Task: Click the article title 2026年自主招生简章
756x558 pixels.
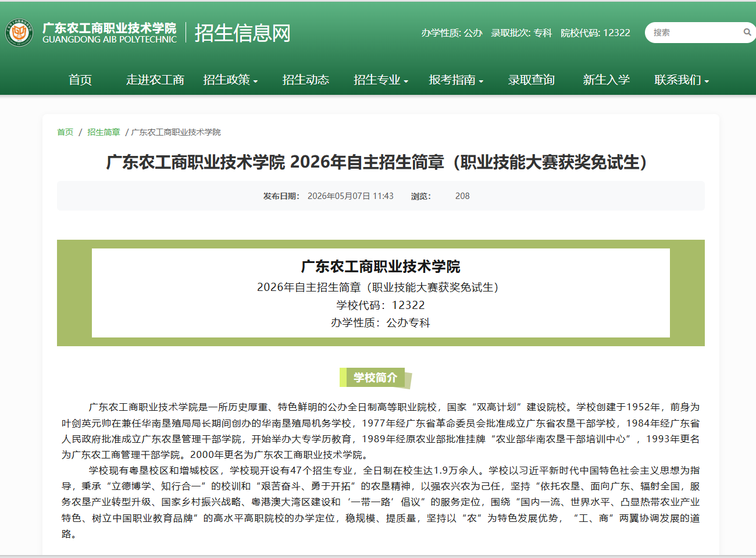Action: click(x=376, y=162)
